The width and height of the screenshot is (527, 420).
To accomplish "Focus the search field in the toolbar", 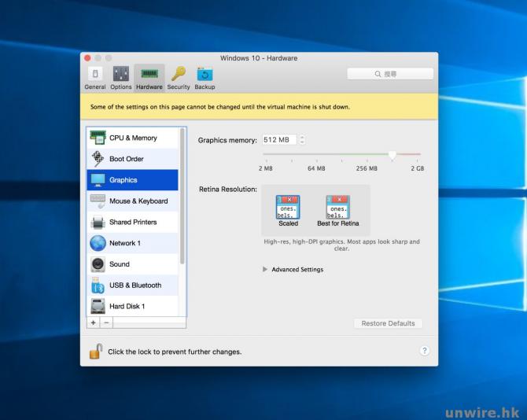I will tap(390, 74).
